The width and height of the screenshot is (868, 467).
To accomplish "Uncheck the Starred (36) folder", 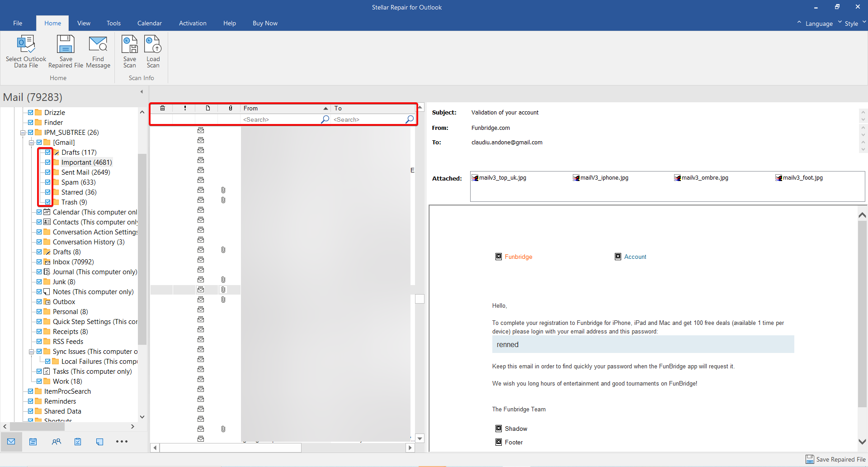I will 48,192.
